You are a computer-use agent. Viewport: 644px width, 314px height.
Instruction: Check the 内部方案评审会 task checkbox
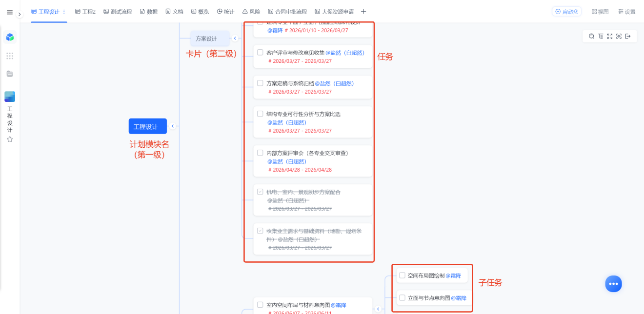coord(260,153)
